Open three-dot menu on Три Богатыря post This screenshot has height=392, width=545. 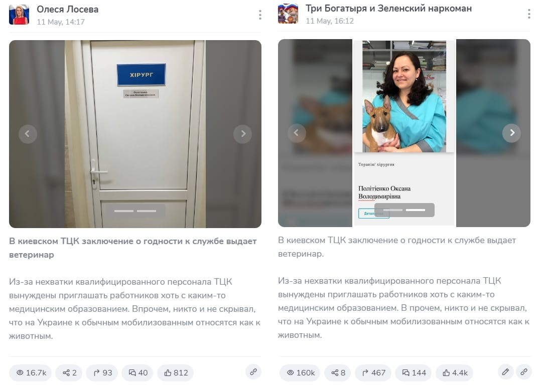click(529, 14)
